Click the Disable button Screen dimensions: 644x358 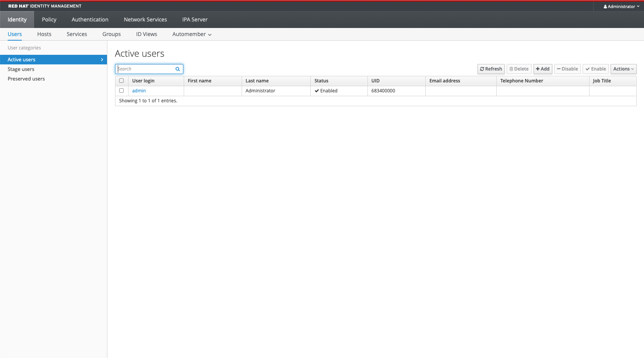(567, 69)
